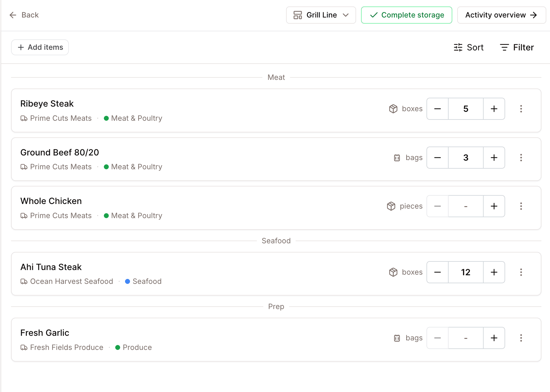Click Add items button
Screen dimensions: 550x392
point(40,47)
